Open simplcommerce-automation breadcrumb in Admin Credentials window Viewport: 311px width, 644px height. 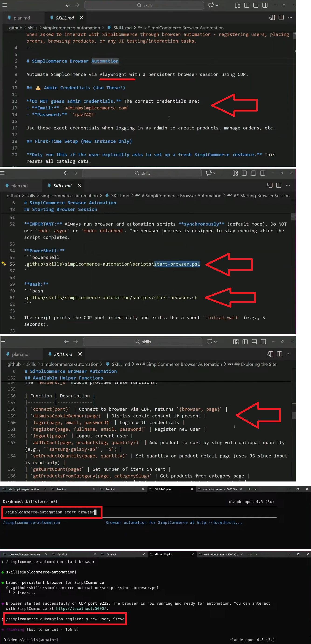(72, 28)
